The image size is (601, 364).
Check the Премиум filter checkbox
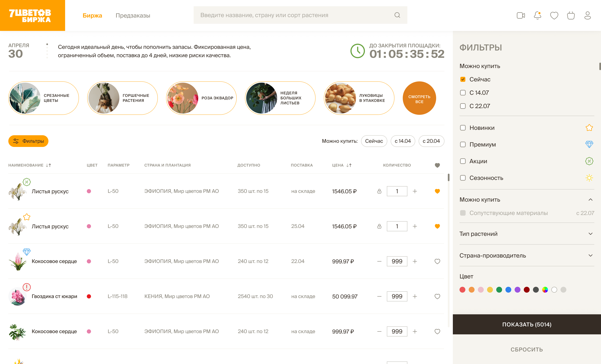(463, 144)
